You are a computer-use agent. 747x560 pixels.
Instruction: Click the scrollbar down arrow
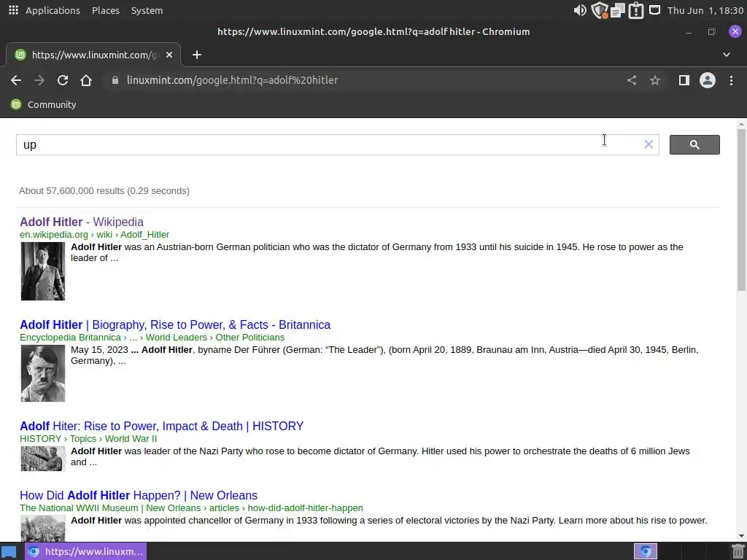point(741,536)
